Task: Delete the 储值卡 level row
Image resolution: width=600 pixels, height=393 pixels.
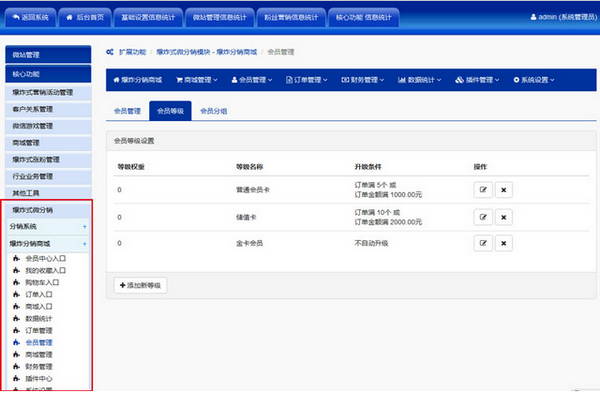Action: [504, 217]
